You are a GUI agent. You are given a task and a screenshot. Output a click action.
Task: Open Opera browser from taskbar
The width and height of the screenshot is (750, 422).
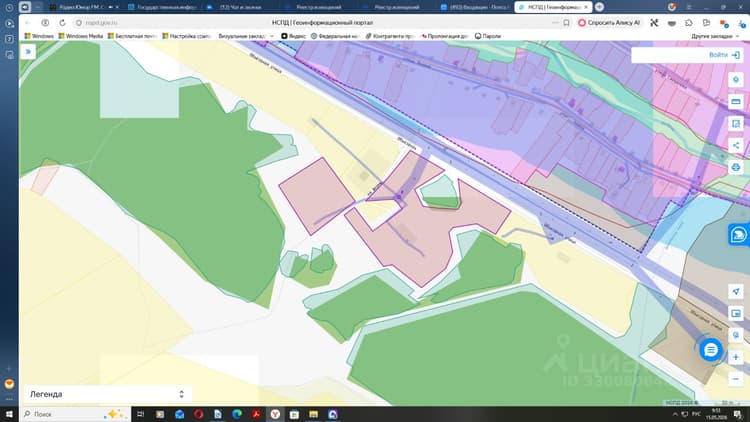tap(199, 414)
